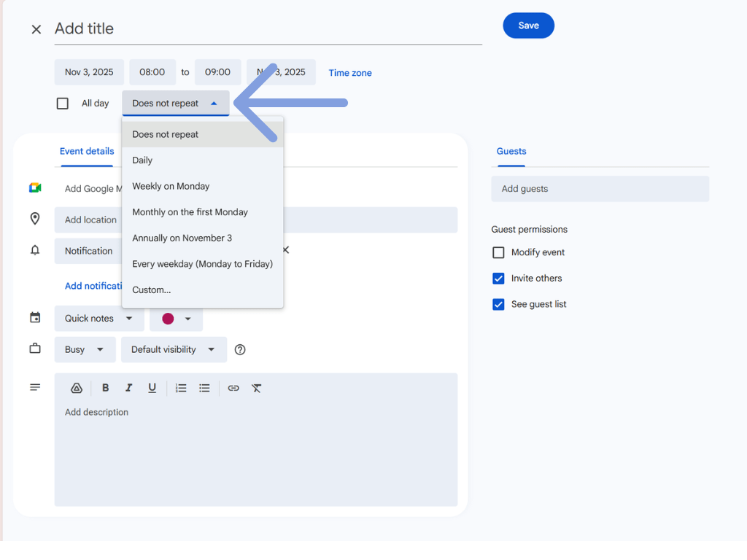Uncheck See guest list permission
This screenshot has width=747, height=560.
coord(498,305)
